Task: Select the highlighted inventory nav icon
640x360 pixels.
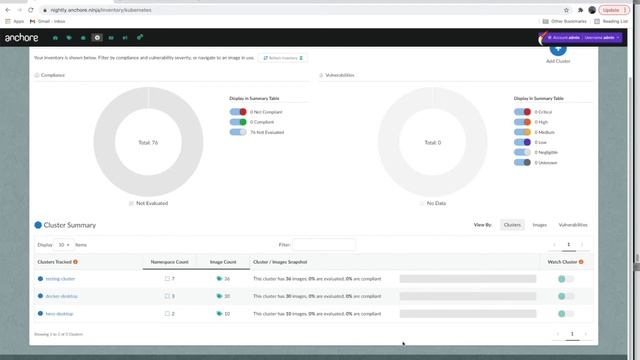Action: [97, 38]
